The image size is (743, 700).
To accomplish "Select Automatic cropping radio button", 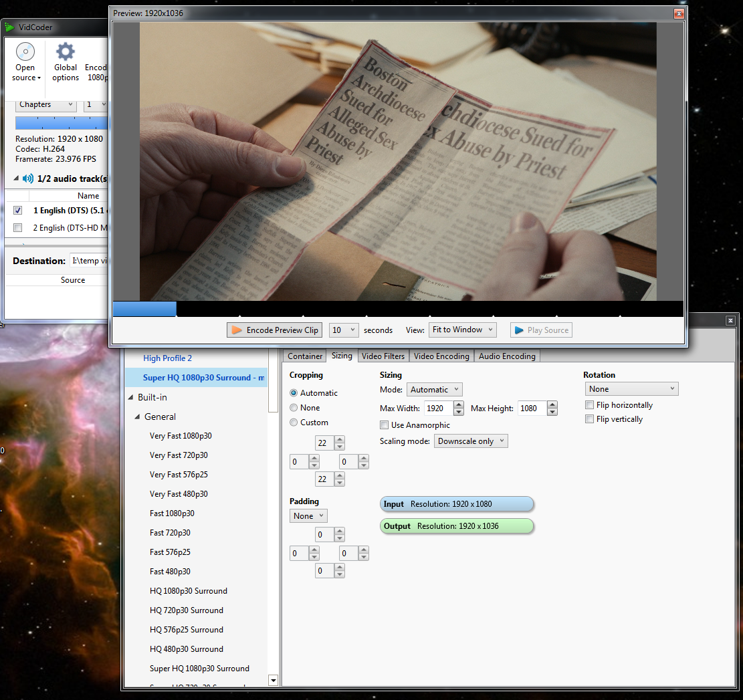I will coord(294,393).
